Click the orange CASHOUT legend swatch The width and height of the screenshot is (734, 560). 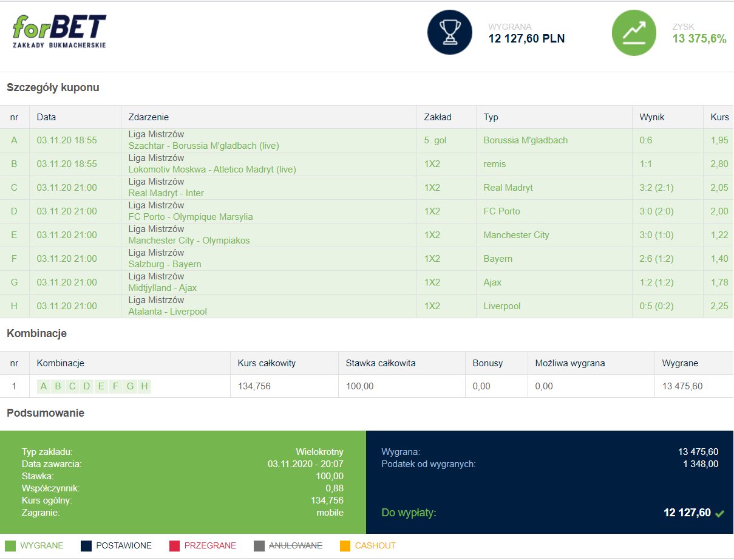click(x=345, y=545)
